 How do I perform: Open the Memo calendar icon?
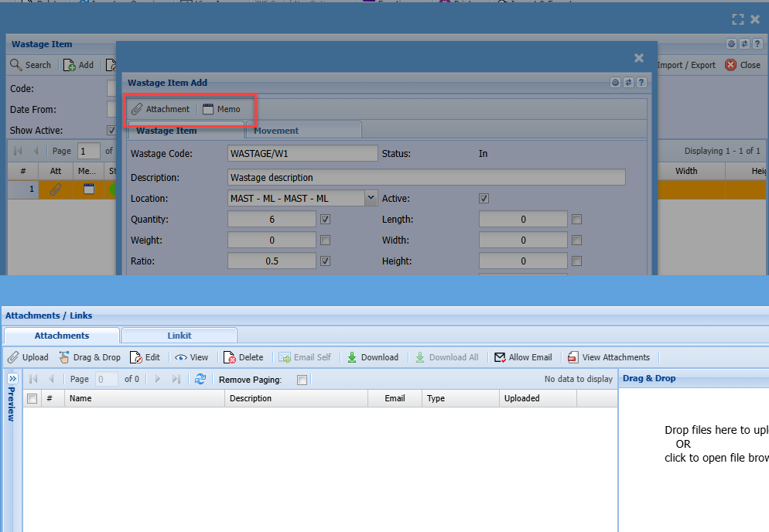[208, 109]
